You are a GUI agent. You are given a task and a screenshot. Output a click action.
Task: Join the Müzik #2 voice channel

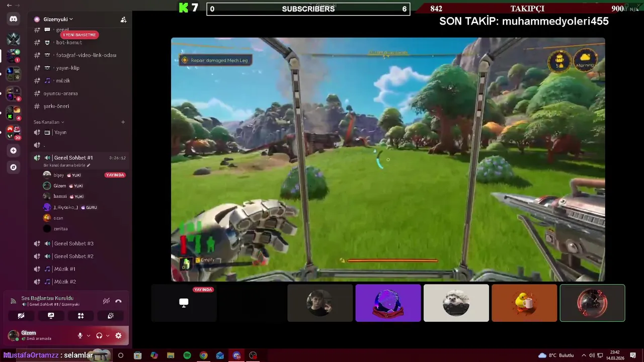tap(79, 282)
